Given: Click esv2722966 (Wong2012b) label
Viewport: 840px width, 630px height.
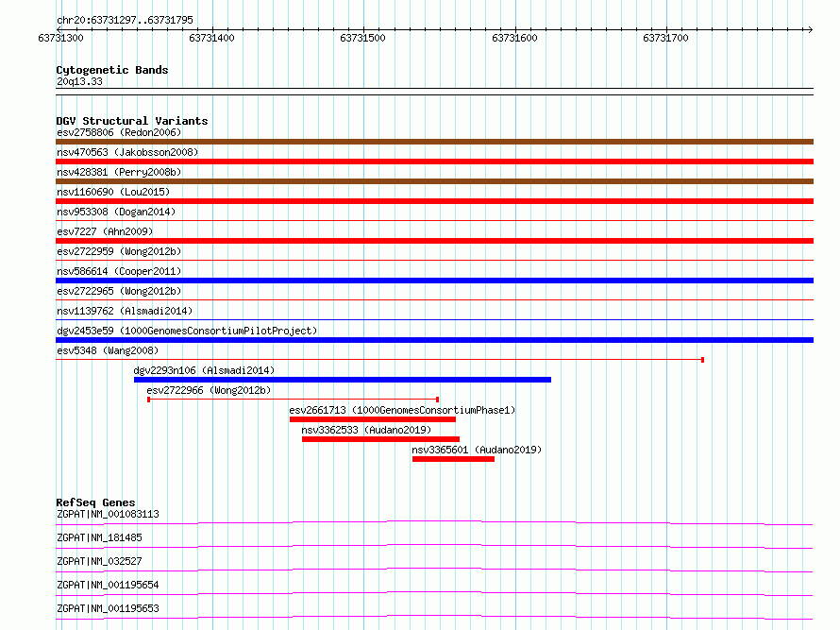Looking at the screenshot, I should (x=209, y=390).
